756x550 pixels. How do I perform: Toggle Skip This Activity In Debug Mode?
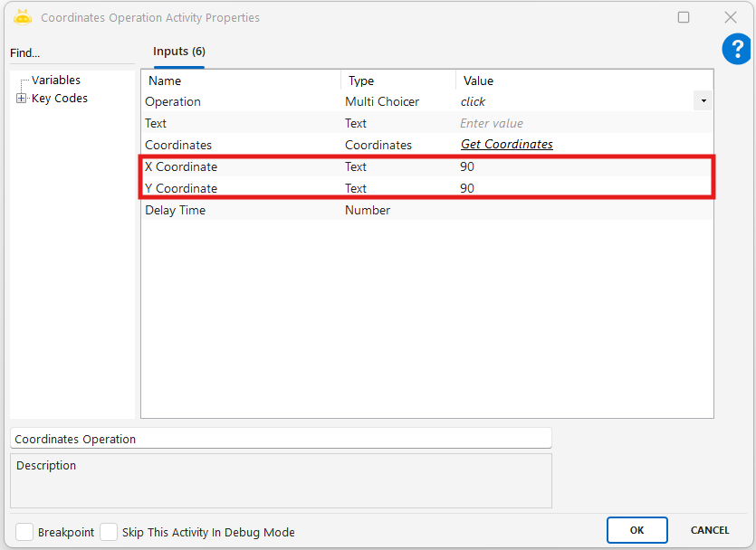click(x=109, y=532)
